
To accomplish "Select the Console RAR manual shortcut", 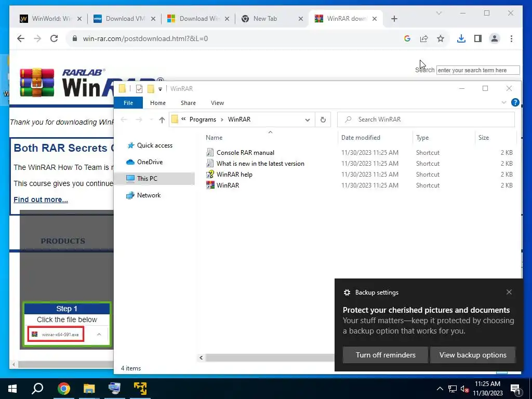I will coord(245,153).
